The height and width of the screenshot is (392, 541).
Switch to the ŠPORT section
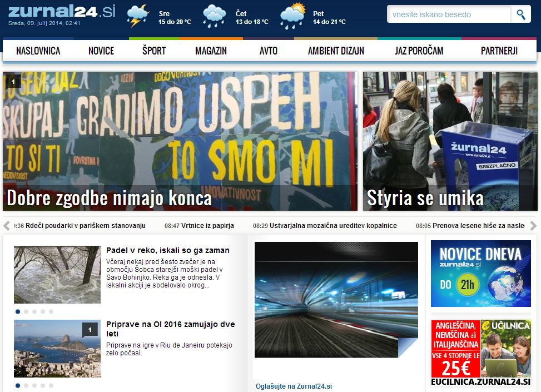click(x=153, y=50)
